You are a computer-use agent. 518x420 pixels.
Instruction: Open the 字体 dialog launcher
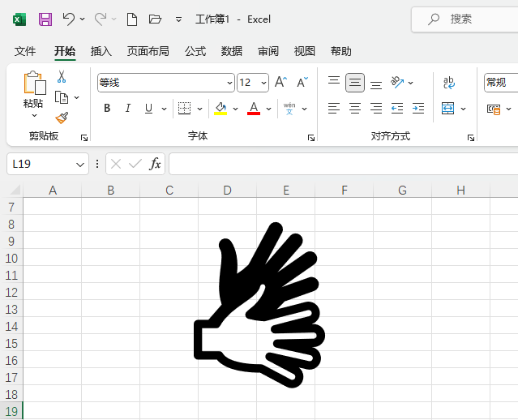point(310,138)
